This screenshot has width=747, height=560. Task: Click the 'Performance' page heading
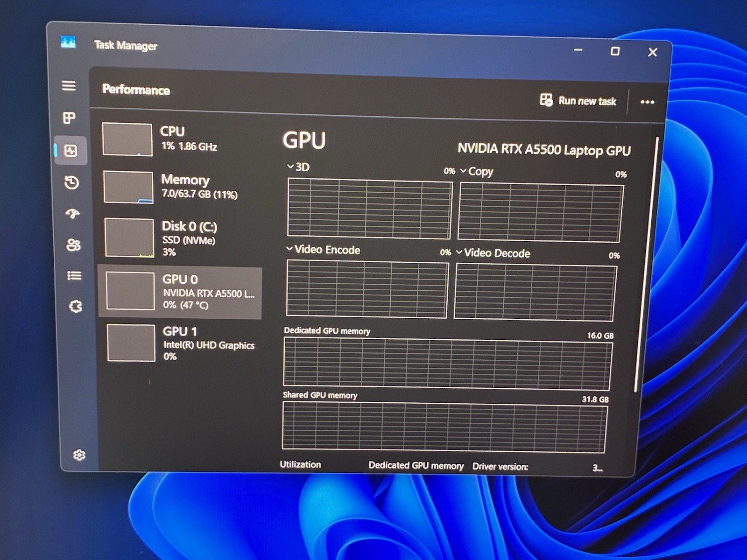point(136,90)
